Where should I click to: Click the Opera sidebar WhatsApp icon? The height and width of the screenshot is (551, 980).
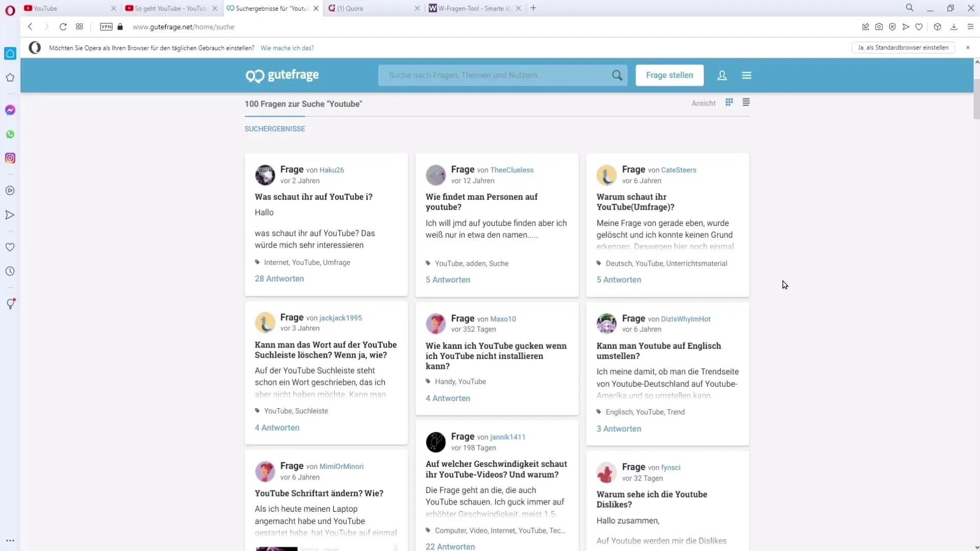tap(10, 134)
